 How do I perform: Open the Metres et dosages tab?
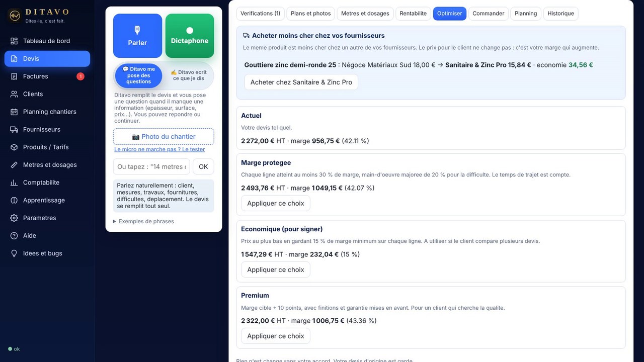click(x=365, y=14)
